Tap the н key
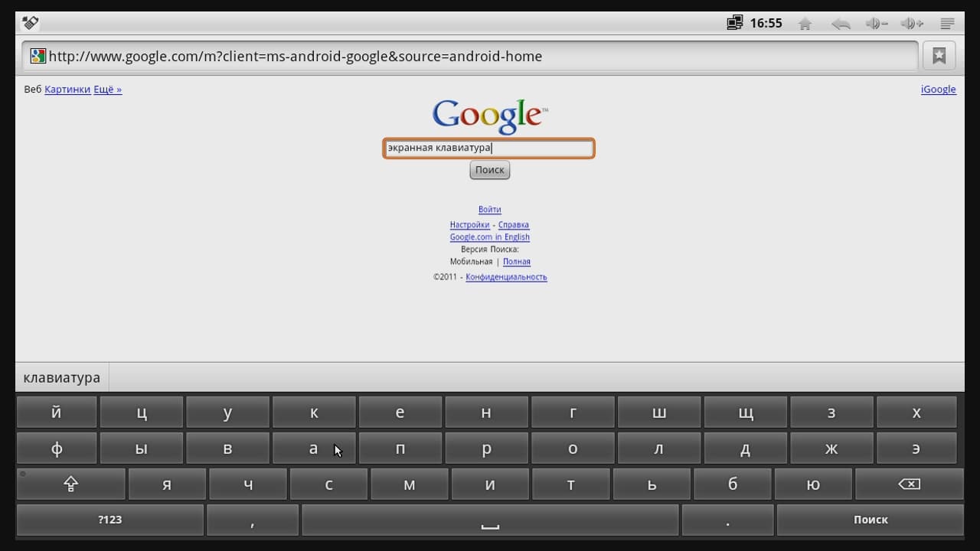 click(486, 412)
